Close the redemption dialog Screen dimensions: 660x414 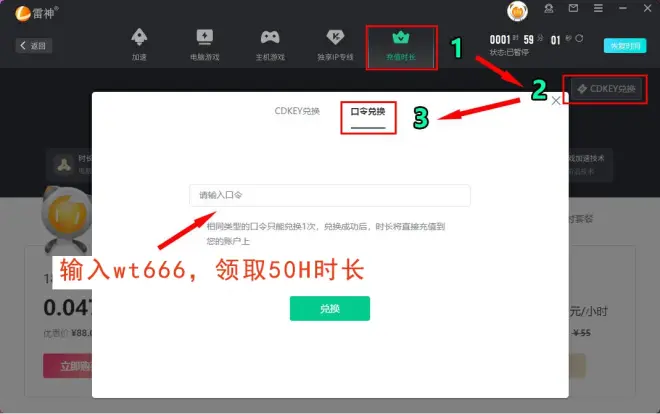click(556, 101)
